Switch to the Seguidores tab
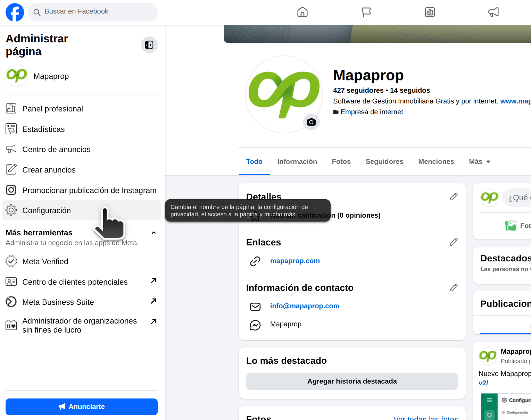The width and height of the screenshot is (531, 420). click(x=384, y=161)
